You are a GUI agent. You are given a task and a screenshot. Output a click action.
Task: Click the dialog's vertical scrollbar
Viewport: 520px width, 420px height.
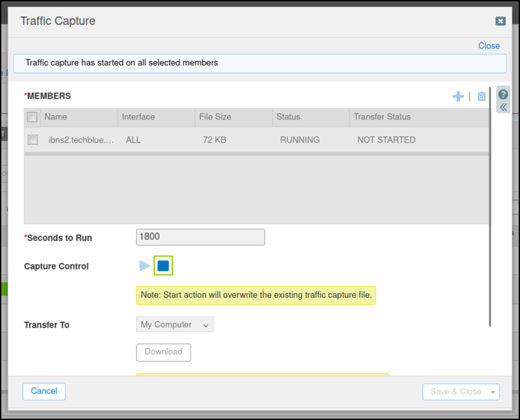(x=490, y=206)
